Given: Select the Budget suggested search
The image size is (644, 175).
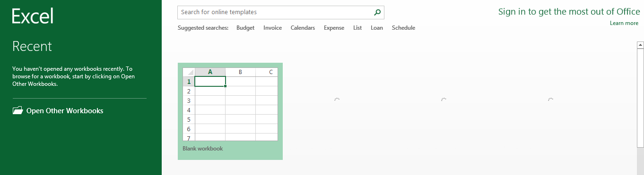Looking at the screenshot, I should point(245,28).
